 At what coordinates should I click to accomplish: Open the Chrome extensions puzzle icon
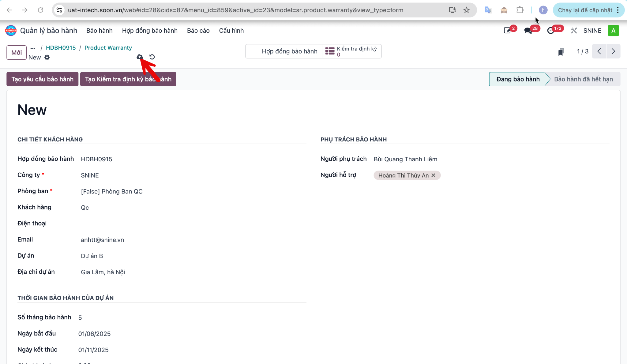pos(520,10)
